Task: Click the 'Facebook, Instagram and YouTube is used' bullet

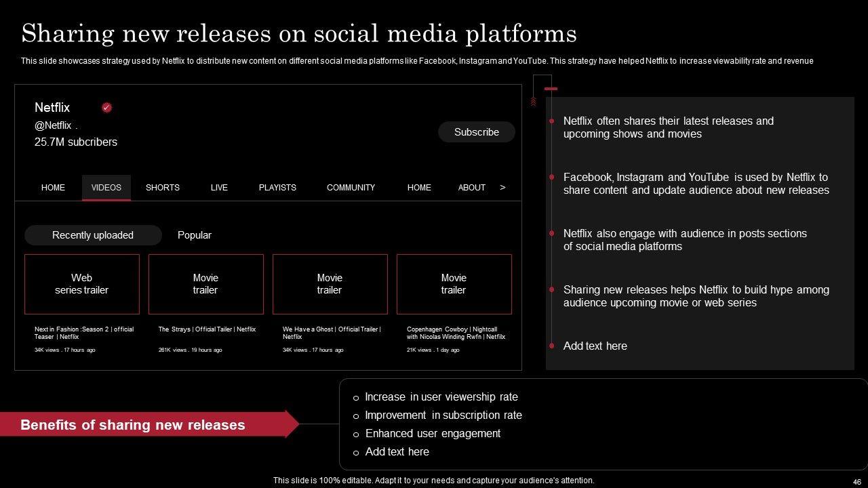Action: coord(696,184)
